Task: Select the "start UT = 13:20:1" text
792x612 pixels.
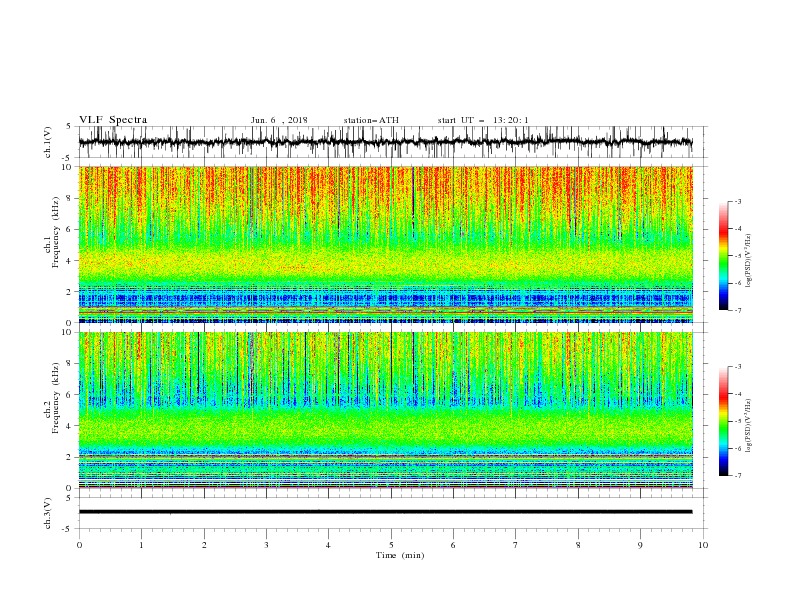Action: pos(483,120)
